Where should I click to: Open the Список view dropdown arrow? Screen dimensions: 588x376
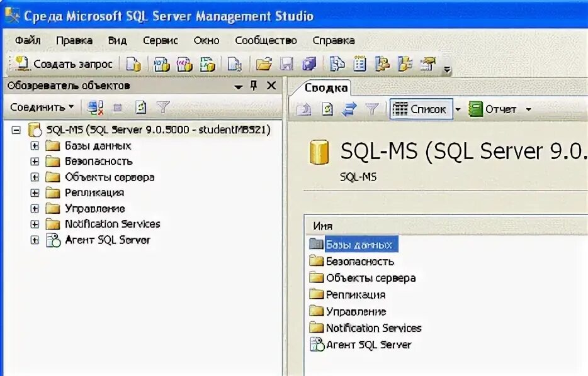click(458, 109)
